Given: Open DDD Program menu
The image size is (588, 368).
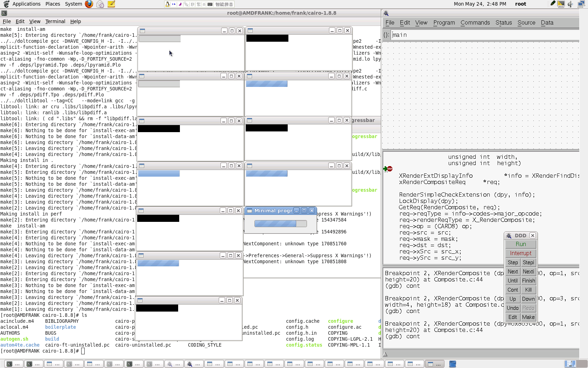Looking at the screenshot, I should click(x=444, y=23).
